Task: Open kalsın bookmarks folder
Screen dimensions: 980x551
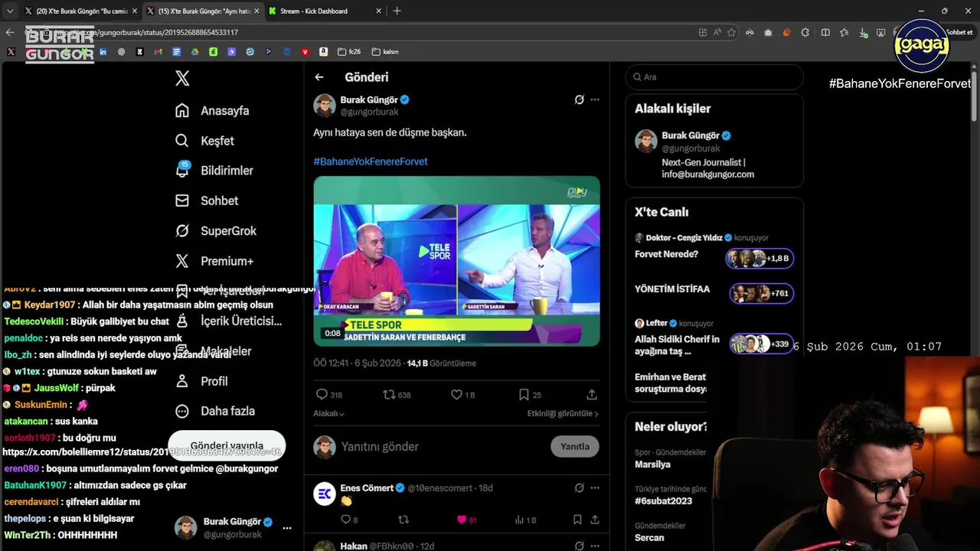Action: pyautogui.click(x=385, y=52)
